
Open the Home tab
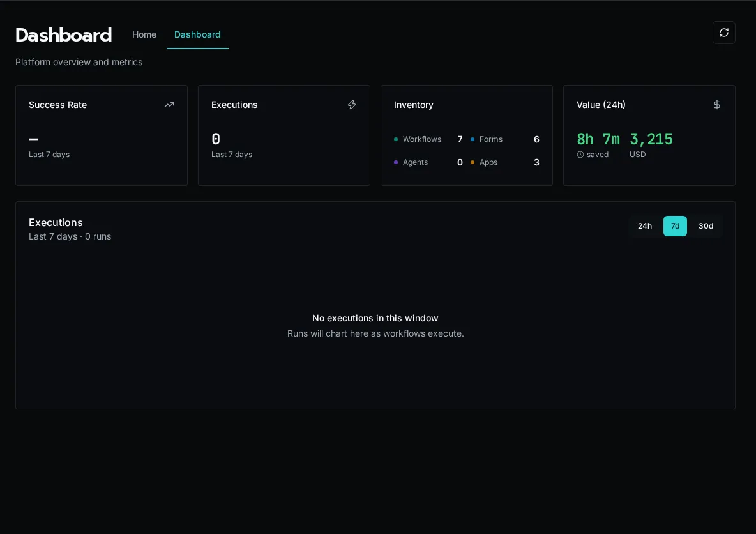[x=144, y=34]
